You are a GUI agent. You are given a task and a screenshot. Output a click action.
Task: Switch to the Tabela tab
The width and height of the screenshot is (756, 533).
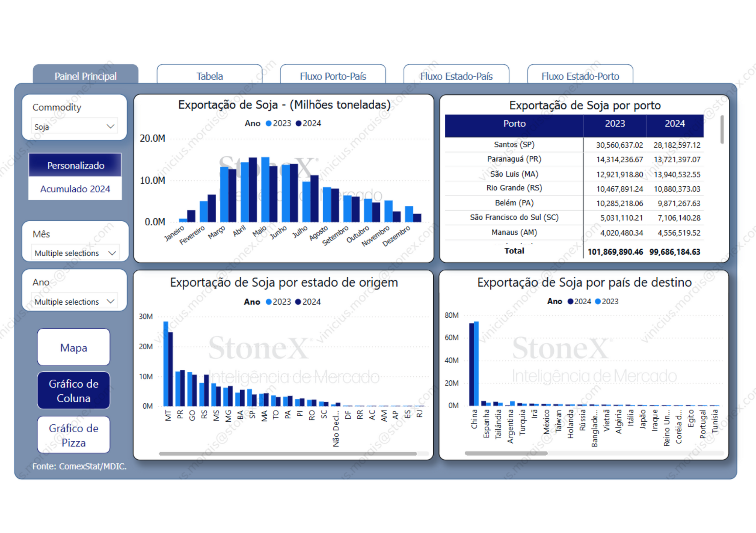click(209, 76)
